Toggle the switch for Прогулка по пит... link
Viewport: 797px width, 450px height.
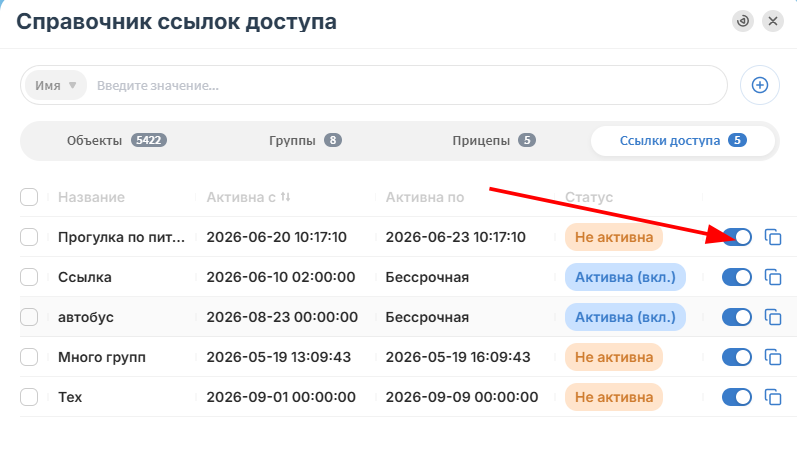(737, 237)
